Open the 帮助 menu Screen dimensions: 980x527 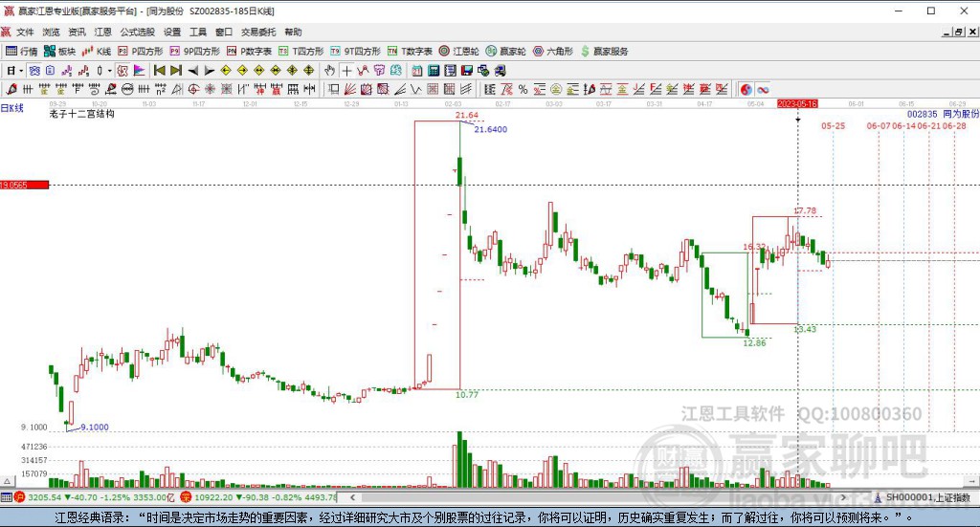pos(293,32)
